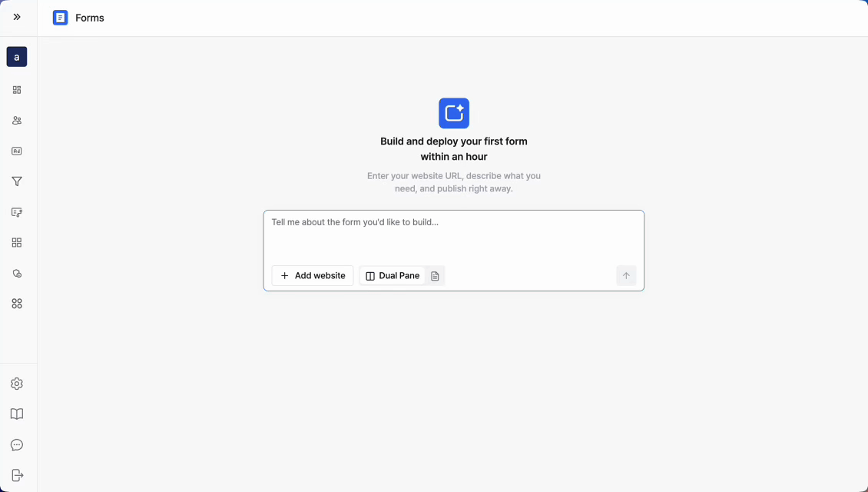
Task: Focus the form description text box
Action: pyautogui.click(x=453, y=234)
